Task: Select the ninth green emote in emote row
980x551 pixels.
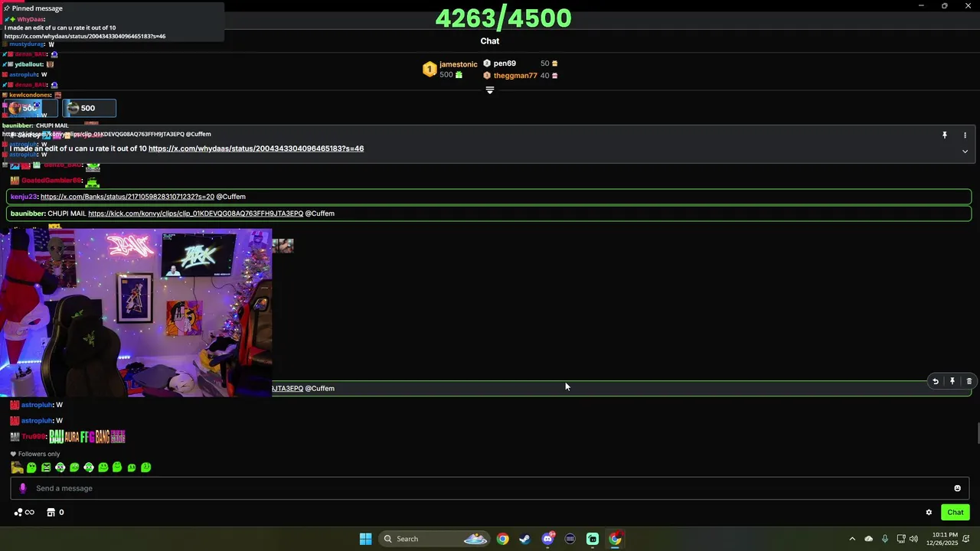Action: (132, 468)
